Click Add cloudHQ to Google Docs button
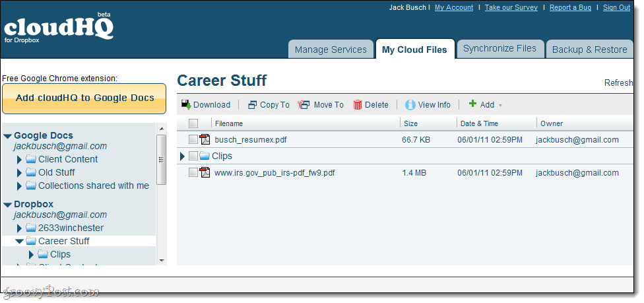The width and height of the screenshot is (644, 303). [x=84, y=98]
